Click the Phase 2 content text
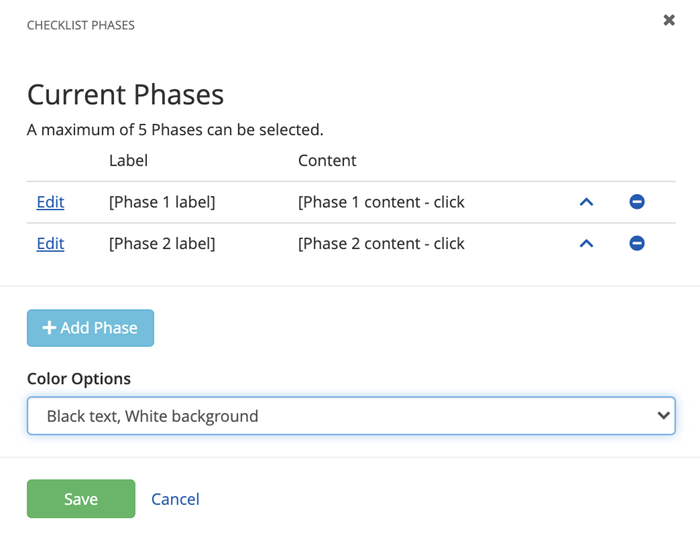 381,244
